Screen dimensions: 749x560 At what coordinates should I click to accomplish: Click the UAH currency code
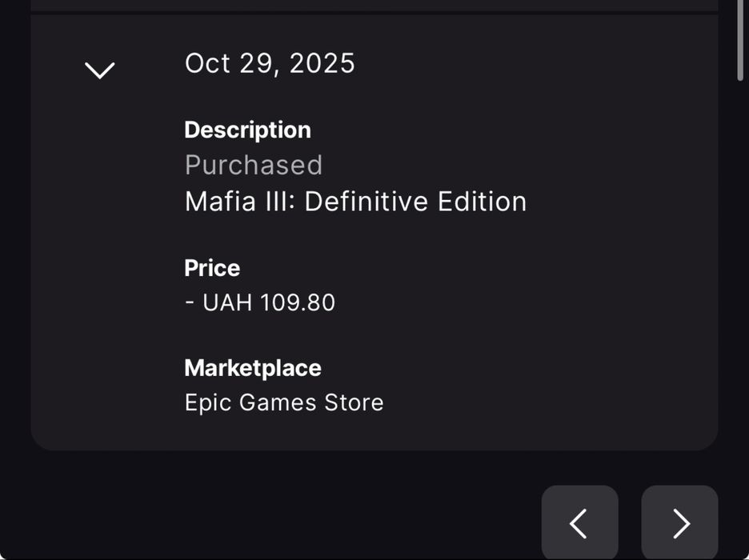[227, 302]
